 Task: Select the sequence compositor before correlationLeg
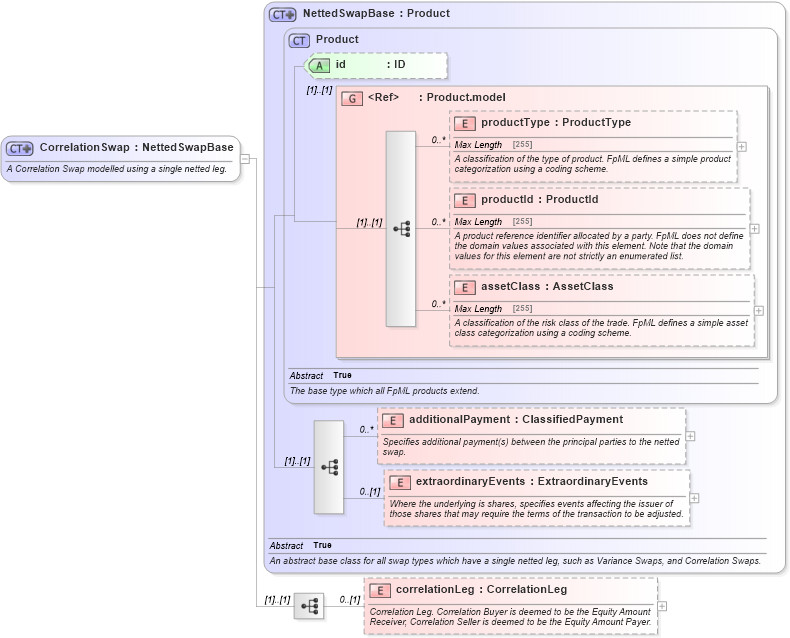tap(309, 606)
